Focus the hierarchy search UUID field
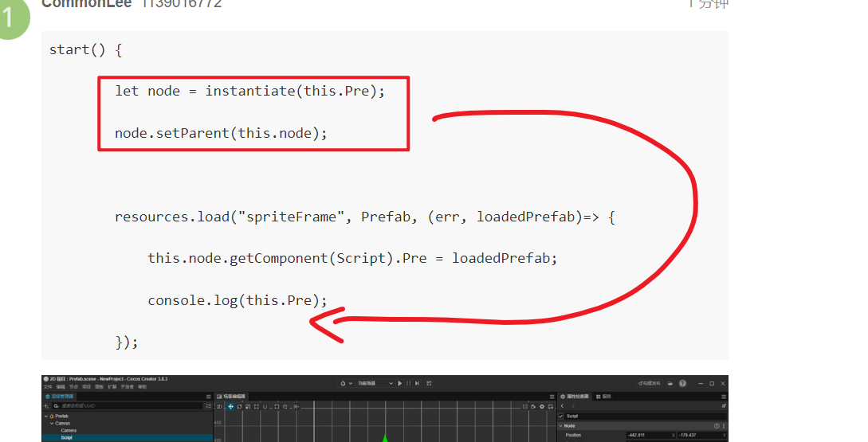Image resolution: width=868 pixels, height=442 pixels. [x=127, y=406]
